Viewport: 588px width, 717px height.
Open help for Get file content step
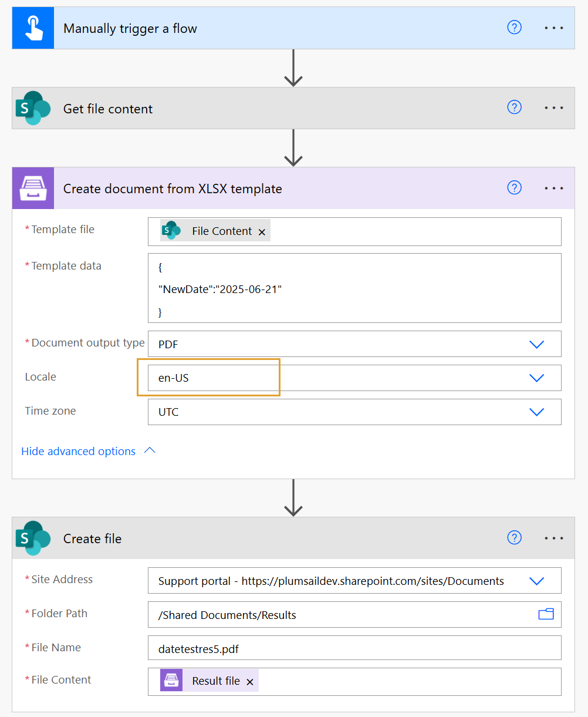(x=514, y=107)
